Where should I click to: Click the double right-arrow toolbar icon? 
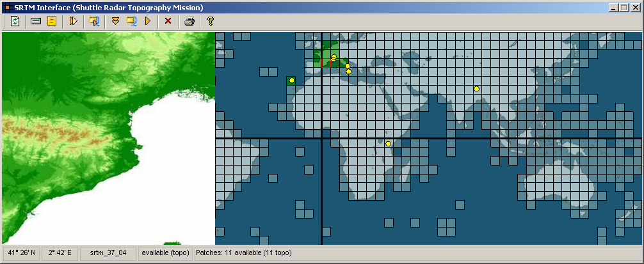pyautogui.click(x=74, y=21)
